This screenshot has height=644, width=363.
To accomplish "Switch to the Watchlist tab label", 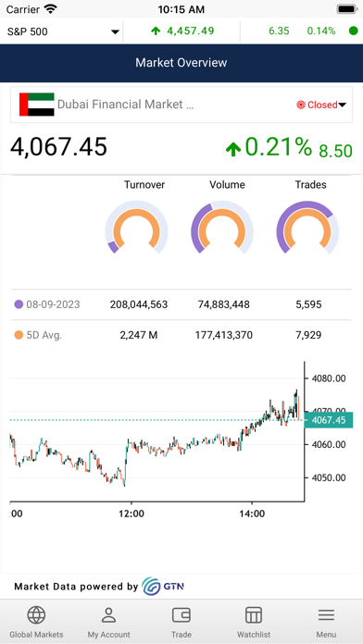I will (x=254, y=634).
